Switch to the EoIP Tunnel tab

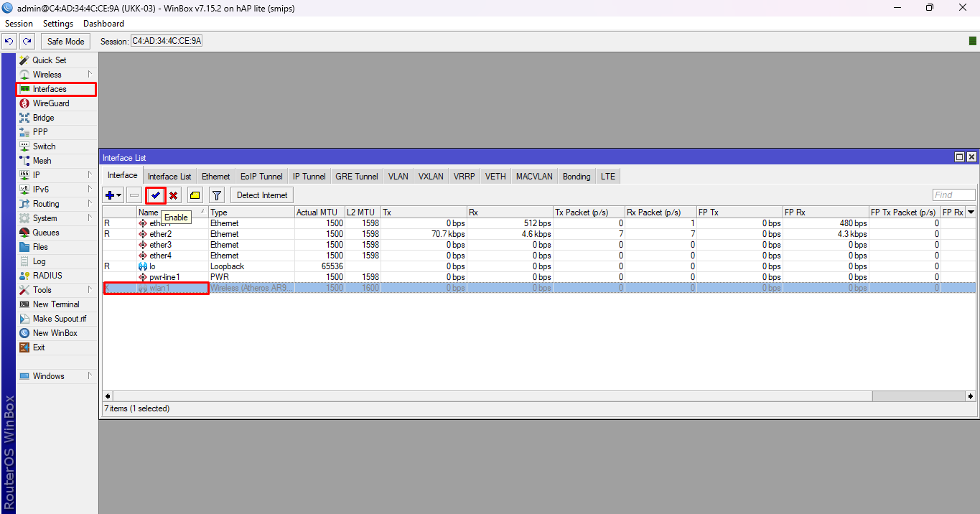261,177
